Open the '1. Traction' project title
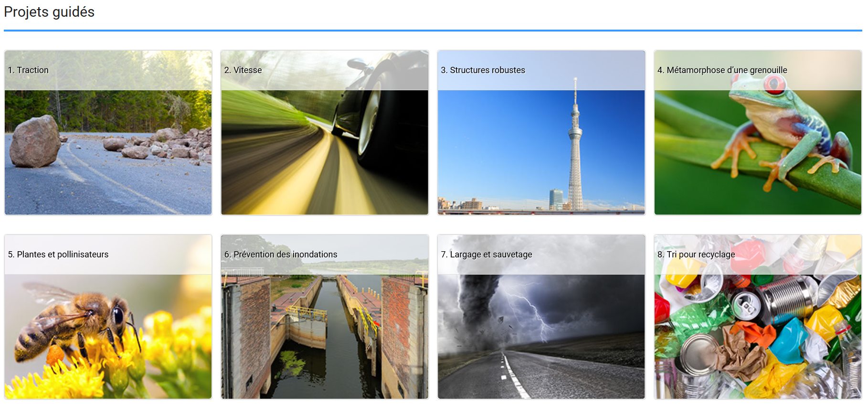 coord(28,70)
